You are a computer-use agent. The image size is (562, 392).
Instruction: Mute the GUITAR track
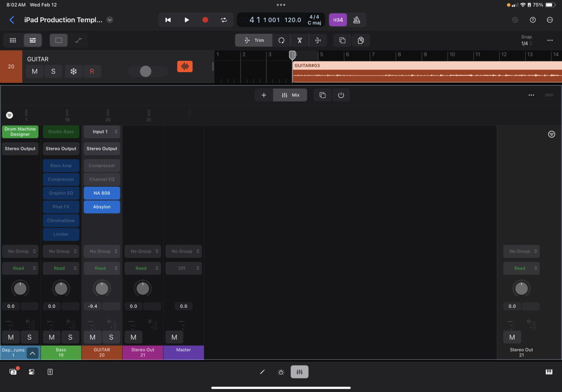[34, 71]
